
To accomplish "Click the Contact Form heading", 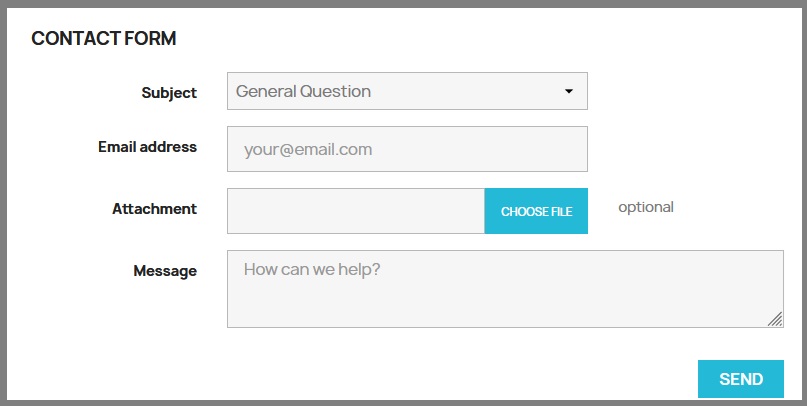I will pos(104,39).
